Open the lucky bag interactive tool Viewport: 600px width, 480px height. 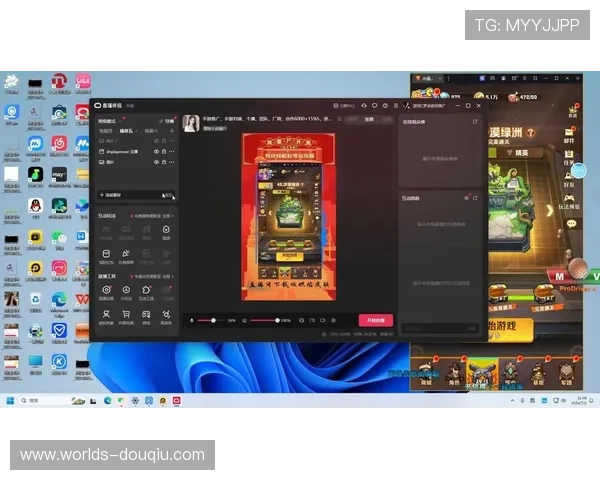[166, 232]
